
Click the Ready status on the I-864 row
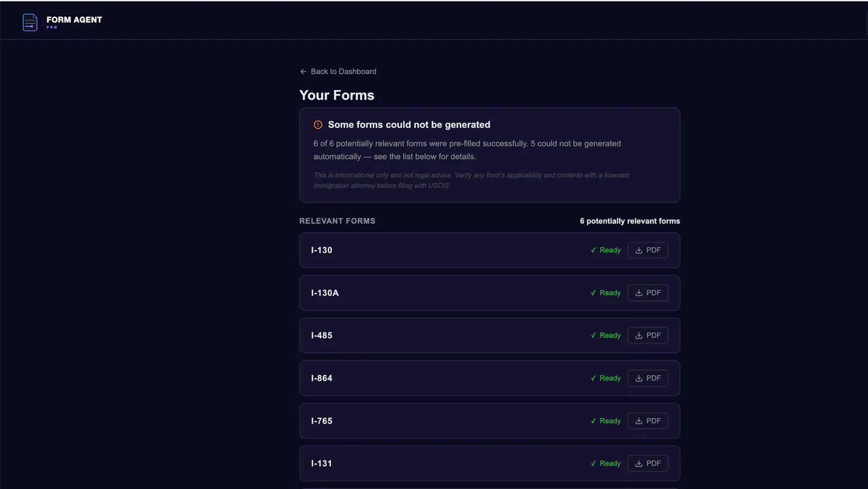[605, 378]
